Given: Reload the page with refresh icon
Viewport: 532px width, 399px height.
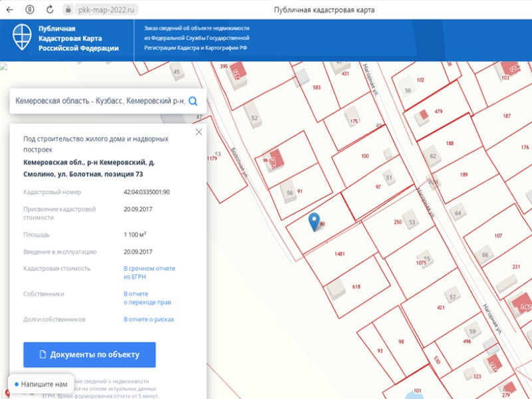Looking at the screenshot, I should (50, 10).
